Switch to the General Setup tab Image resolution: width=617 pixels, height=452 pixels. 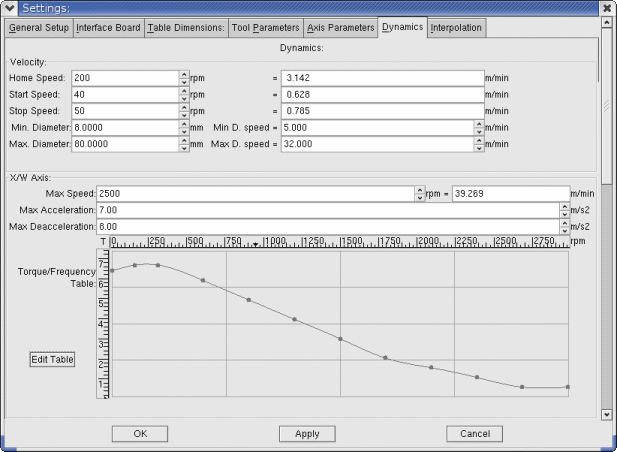tap(39, 27)
